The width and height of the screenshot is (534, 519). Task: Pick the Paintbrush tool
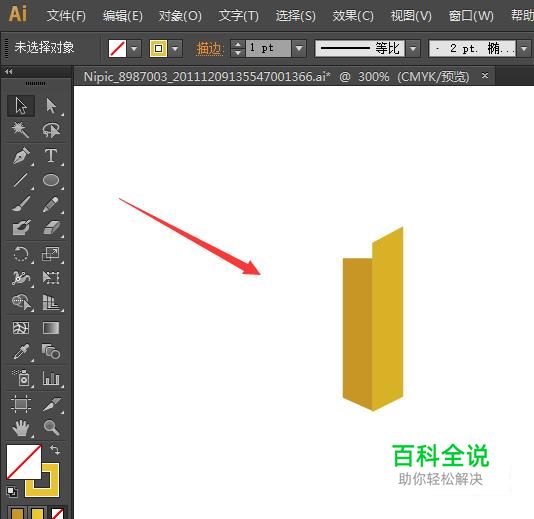coord(21,204)
